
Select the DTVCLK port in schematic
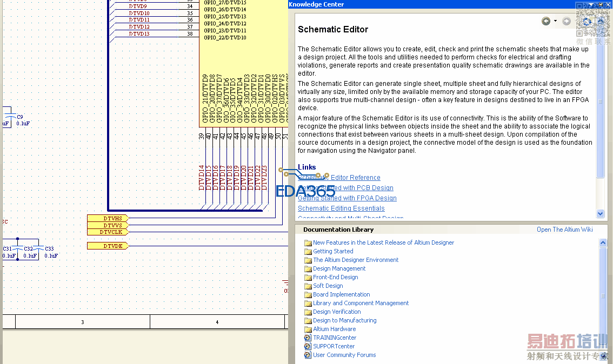point(108,232)
